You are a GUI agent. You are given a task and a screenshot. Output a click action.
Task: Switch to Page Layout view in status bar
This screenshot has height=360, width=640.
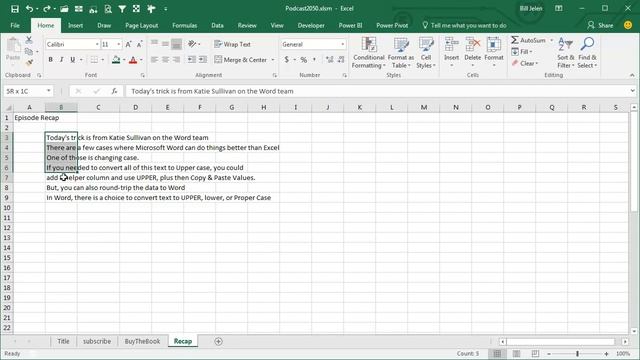click(x=516, y=353)
